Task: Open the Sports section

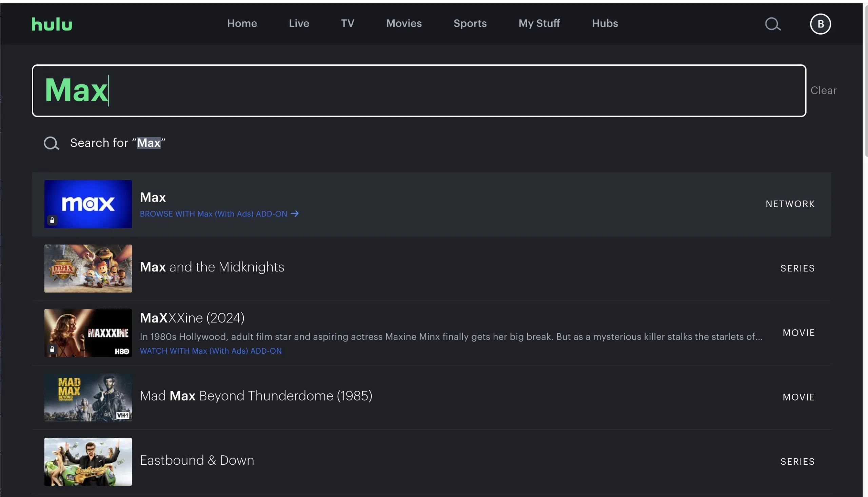Action: tap(470, 23)
